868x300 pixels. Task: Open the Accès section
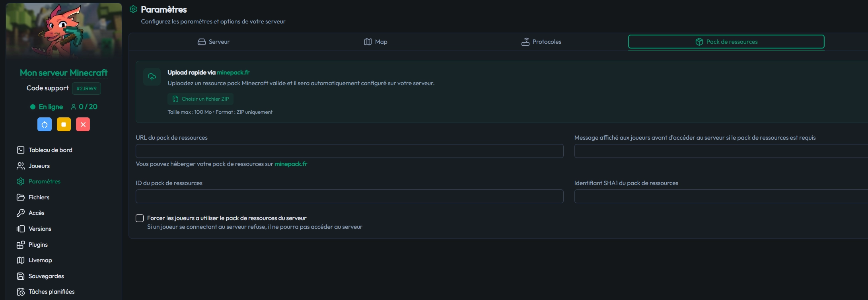click(36, 213)
